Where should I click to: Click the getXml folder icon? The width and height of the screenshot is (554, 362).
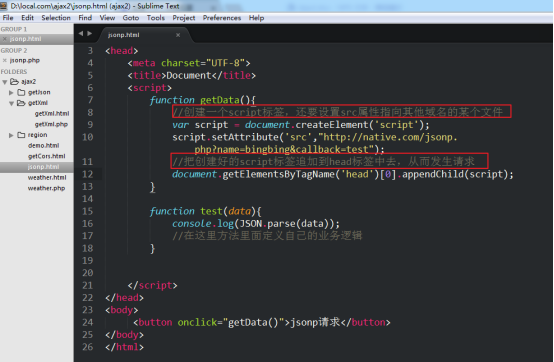(21, 103)
